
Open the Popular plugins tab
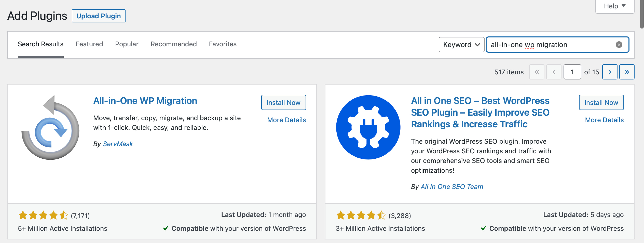tap(127, 44)
